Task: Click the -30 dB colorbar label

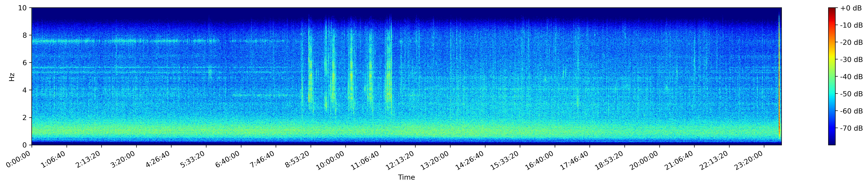Action: click(x=852, y=60)
